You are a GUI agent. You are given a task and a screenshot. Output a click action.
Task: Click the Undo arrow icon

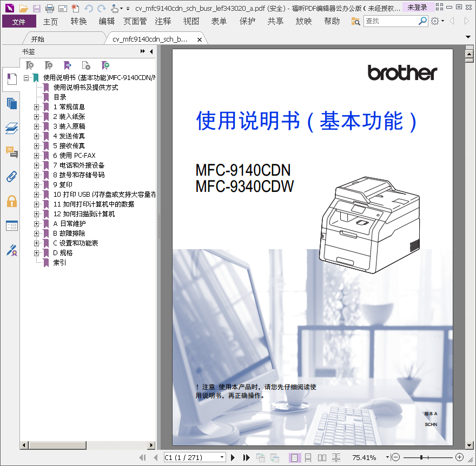click(89, 8)
